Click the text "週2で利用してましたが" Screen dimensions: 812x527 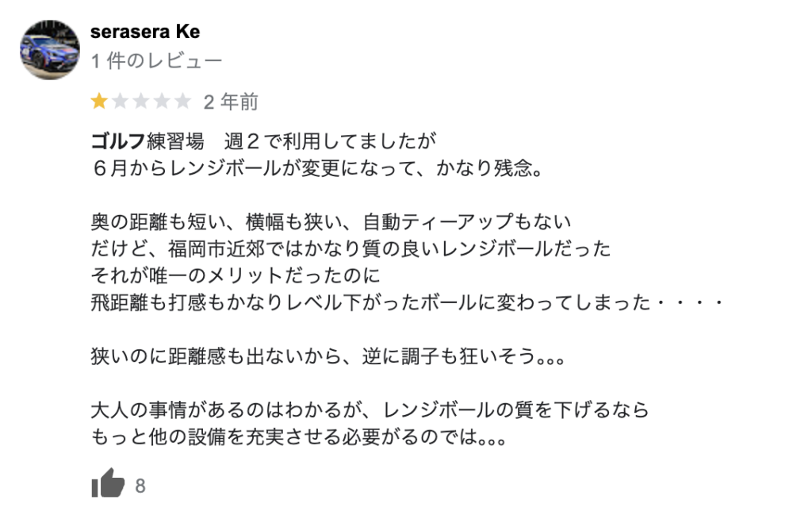click(331, 142)
